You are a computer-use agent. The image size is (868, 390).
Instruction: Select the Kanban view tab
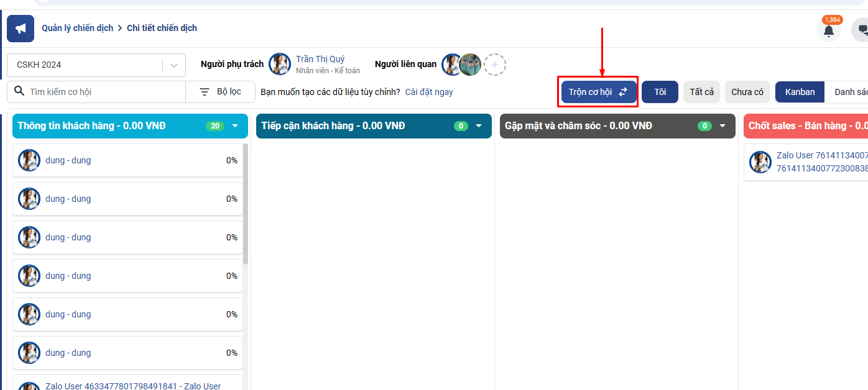800,92
